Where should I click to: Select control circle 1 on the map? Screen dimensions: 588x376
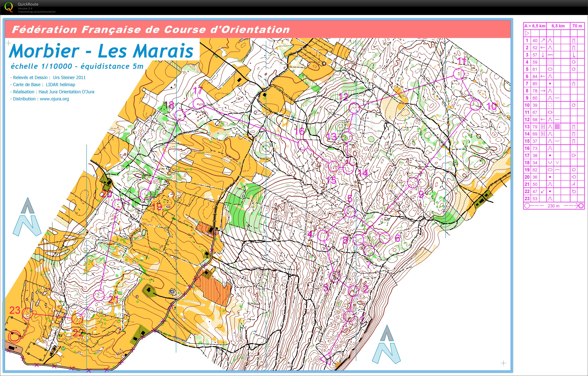[x=349, y=316]
